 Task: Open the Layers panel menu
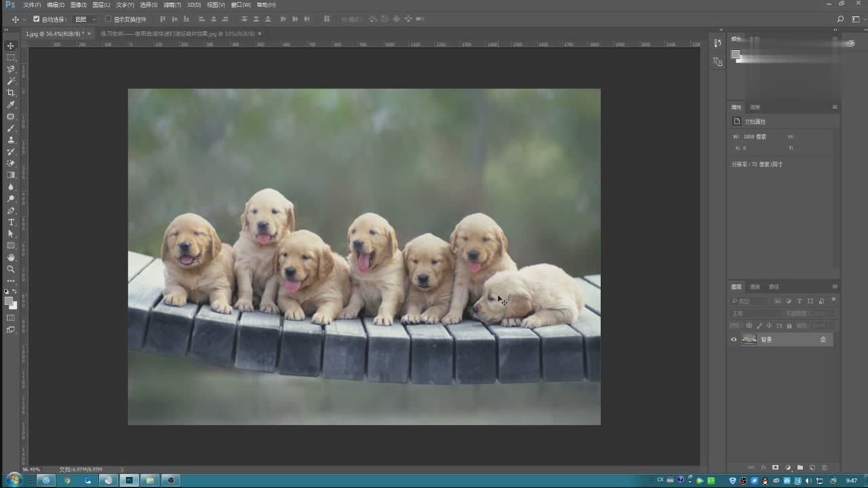[835, 287]
